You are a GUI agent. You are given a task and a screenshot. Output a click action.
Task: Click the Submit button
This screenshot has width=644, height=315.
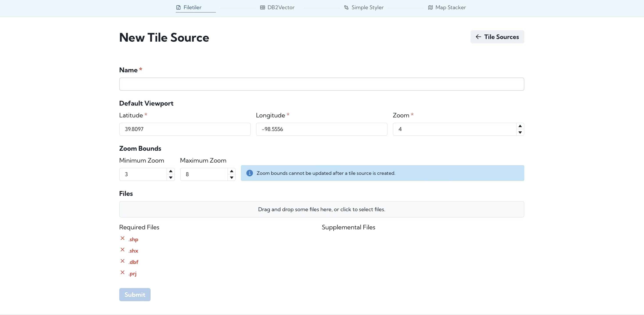click(x=135, y=294)
